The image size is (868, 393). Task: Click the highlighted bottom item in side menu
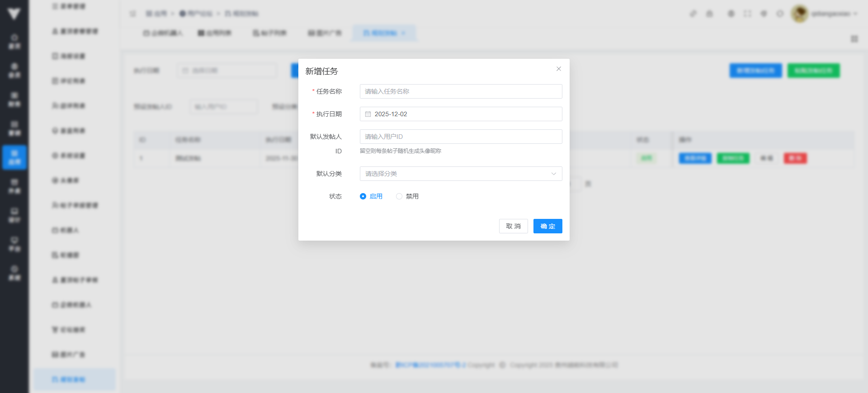point(75,379)
